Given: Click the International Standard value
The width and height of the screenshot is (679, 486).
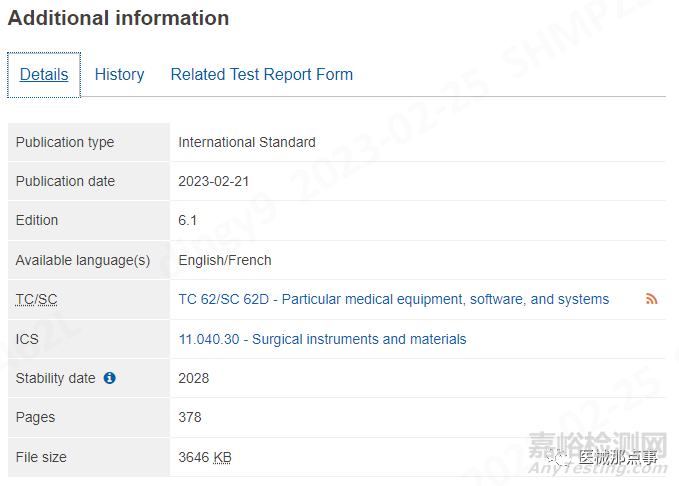Looking at the screenshot, I should 246,142.
